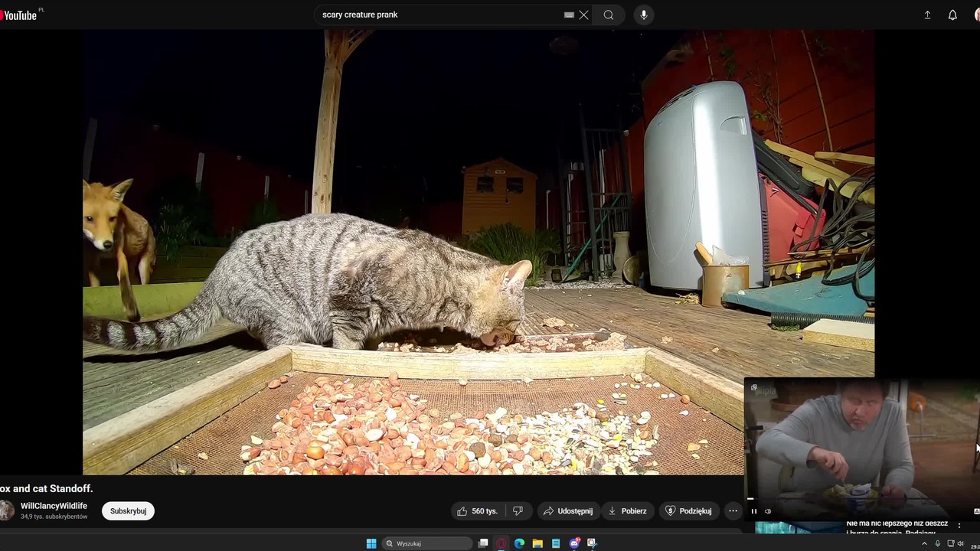Open options menu for suggested video
Screen dimensions: 980x551
(959, 526)
